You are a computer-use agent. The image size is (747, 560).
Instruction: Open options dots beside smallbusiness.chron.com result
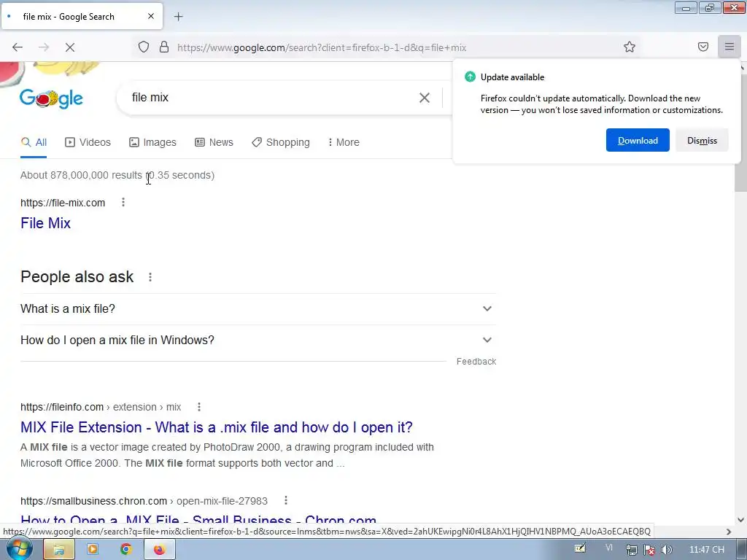[x=286, y=500]
